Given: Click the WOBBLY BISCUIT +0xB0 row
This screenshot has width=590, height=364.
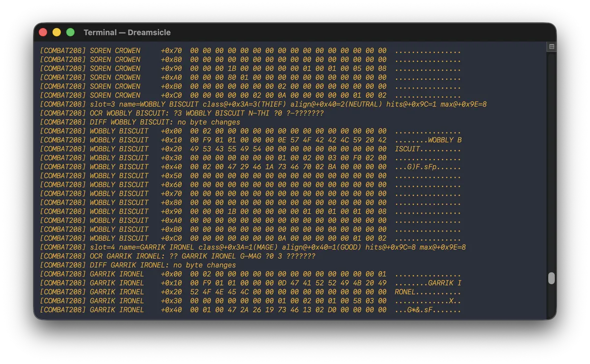Looking at the screenshot, I should click(x=250, y=229).
